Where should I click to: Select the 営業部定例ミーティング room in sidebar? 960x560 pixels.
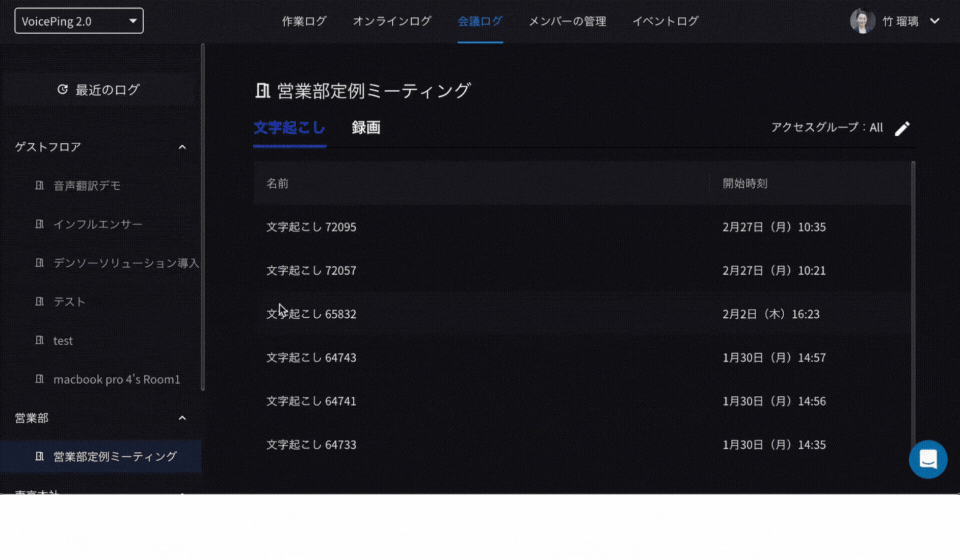[114, 457]
